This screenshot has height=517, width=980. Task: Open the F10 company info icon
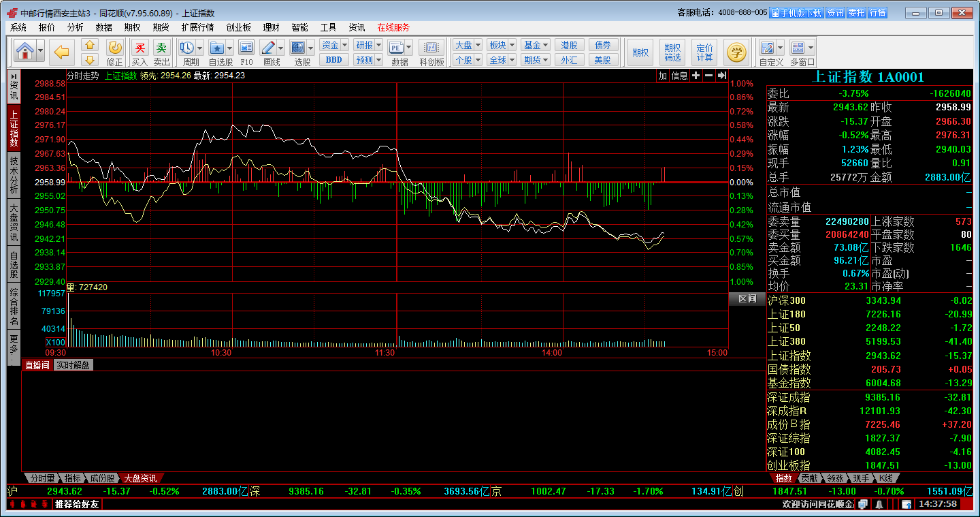click(x=246, y=48)
